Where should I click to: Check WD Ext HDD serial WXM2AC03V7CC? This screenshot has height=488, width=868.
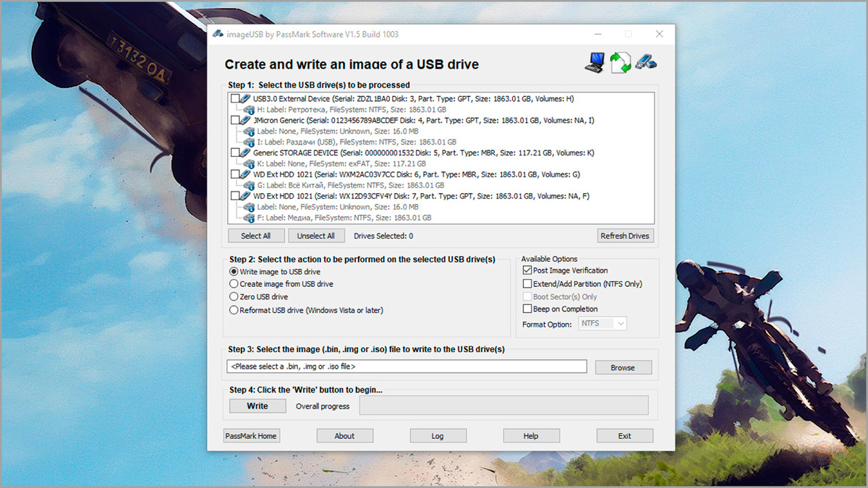point(235,174)
